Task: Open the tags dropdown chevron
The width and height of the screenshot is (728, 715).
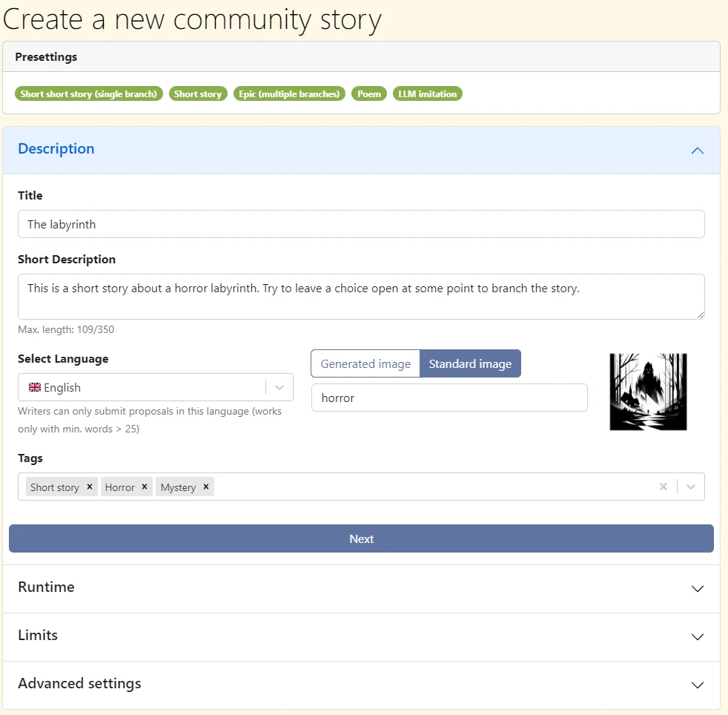Action: [690, 487]
